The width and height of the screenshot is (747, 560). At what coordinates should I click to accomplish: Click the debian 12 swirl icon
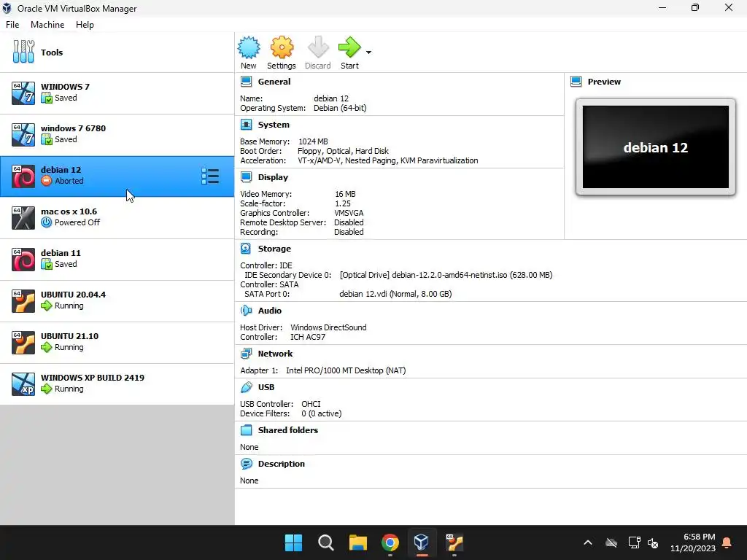click(23, 176)
